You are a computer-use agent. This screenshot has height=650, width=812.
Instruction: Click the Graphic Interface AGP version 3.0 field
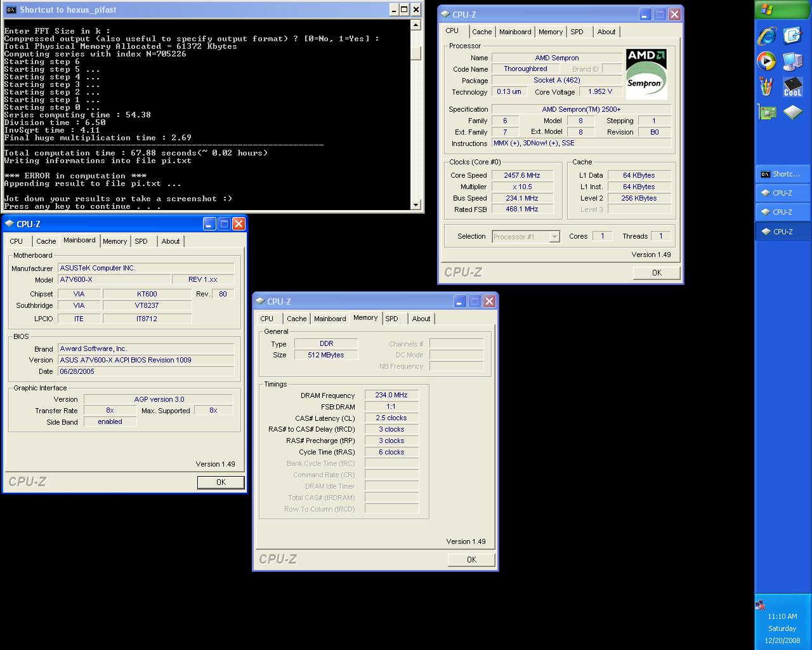[x=159, y=399]
